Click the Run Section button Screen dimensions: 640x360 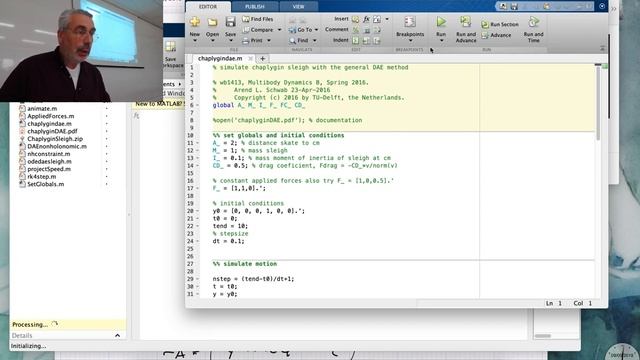click(500, 24)
